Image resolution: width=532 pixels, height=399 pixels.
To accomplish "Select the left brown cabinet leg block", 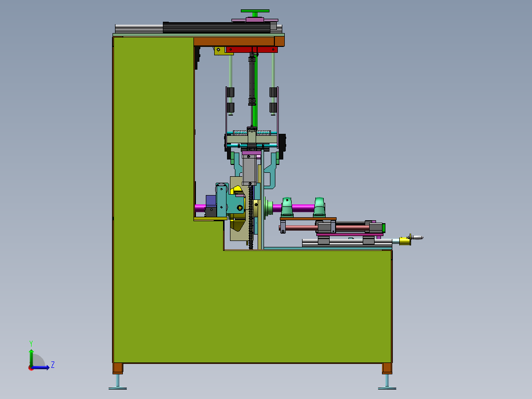I will tap(118, 368).
